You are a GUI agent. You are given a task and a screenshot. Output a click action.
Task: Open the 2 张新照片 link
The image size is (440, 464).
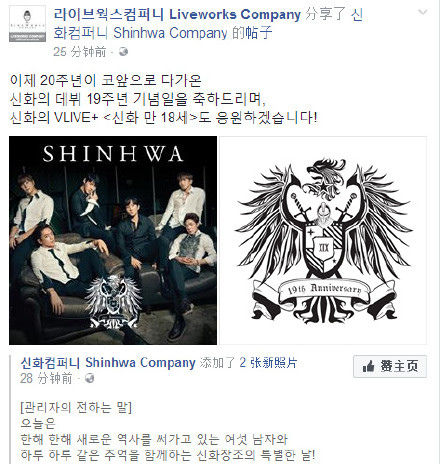pos(268,363)
